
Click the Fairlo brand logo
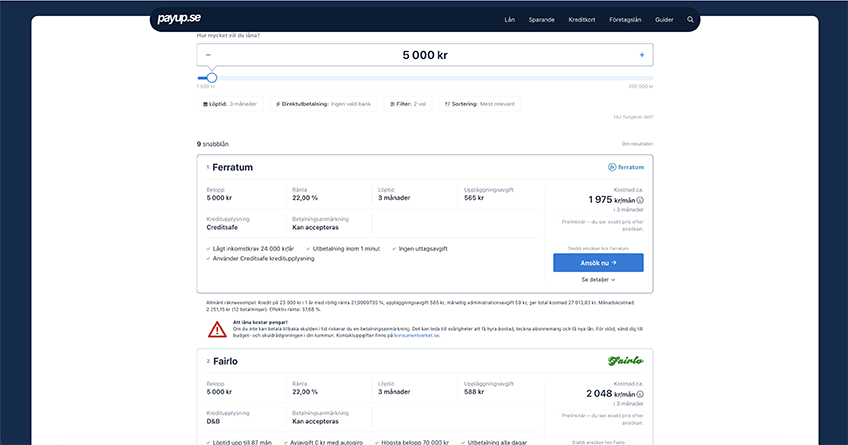coord(626,360)
